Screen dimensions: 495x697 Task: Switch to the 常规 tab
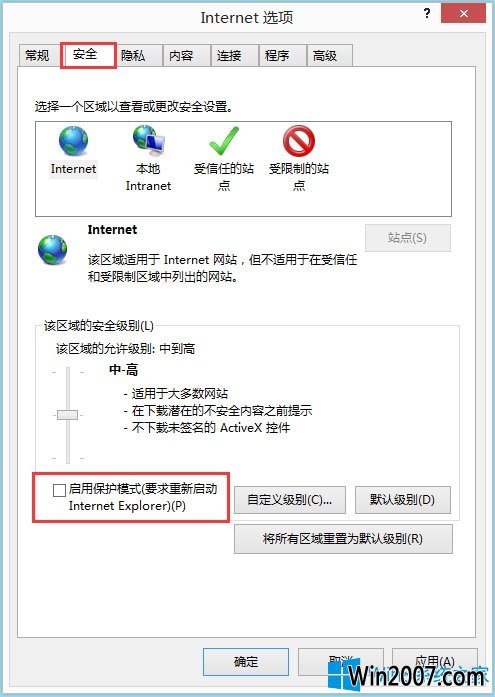37,56
